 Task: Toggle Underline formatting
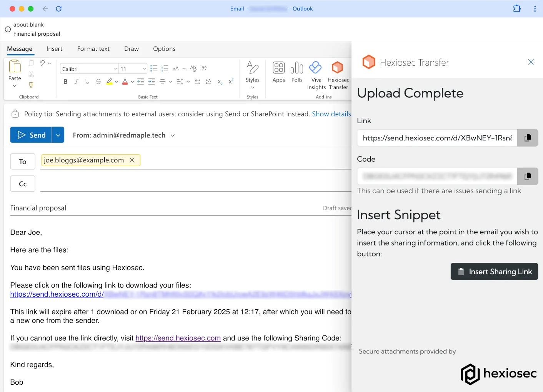[x=87, y=82]
